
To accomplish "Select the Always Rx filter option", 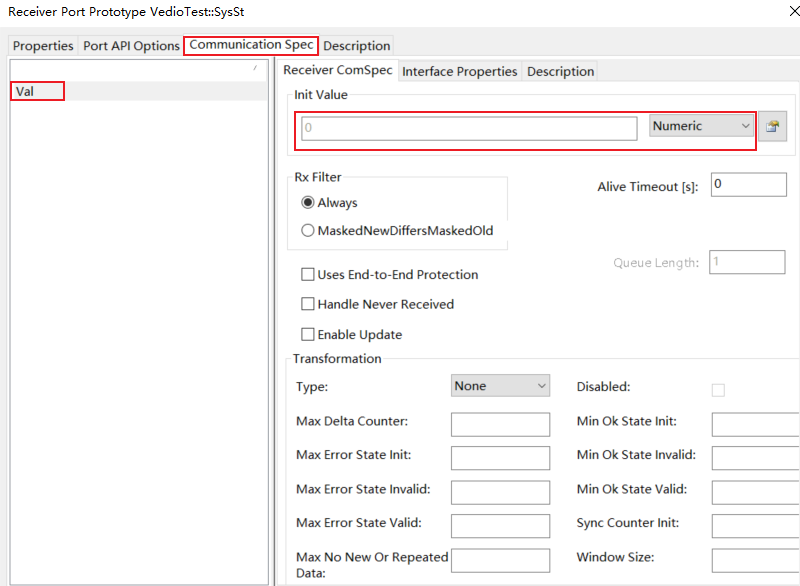I will click(308, 202).
